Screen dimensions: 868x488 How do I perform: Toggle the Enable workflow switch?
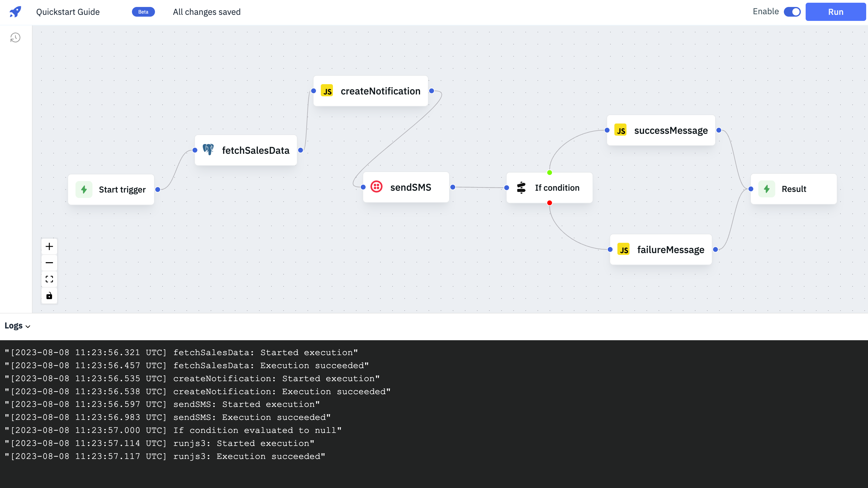pos(792,12)
